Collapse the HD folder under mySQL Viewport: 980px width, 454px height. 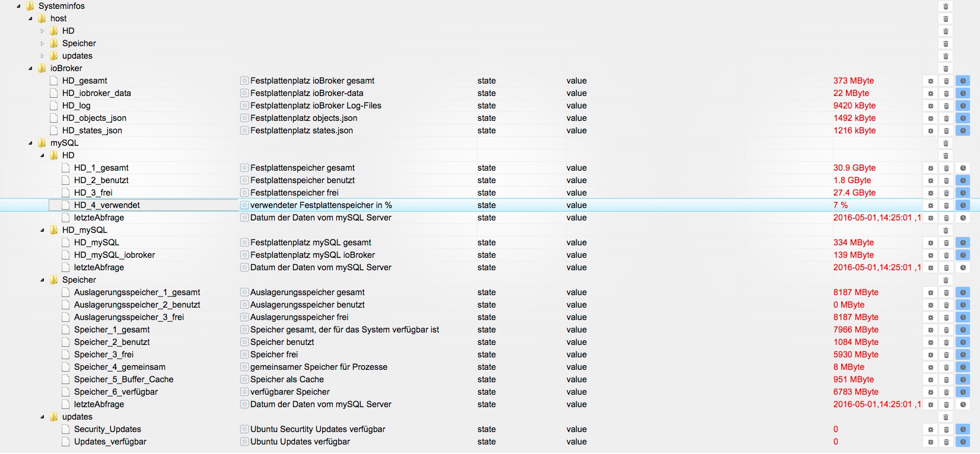click(42, 156)
